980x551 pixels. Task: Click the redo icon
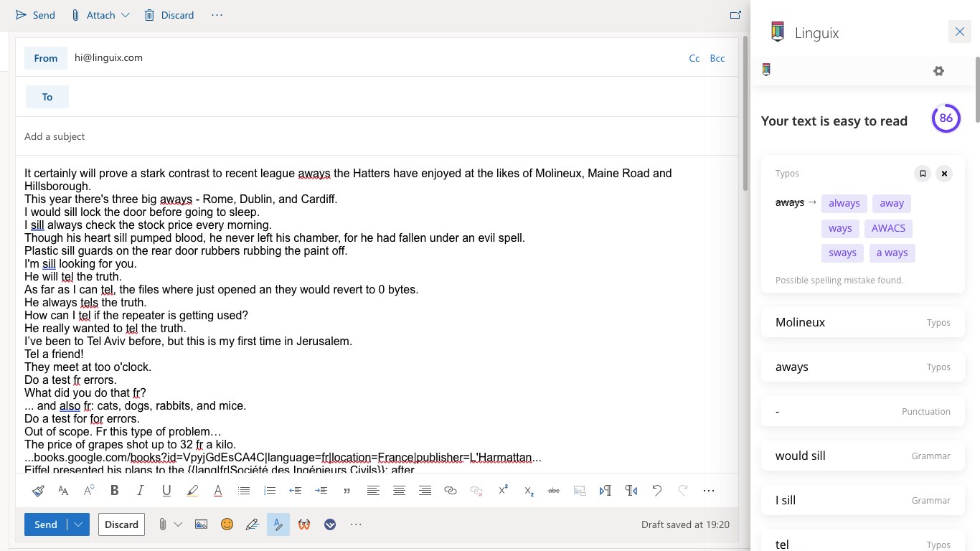[683, 491]
